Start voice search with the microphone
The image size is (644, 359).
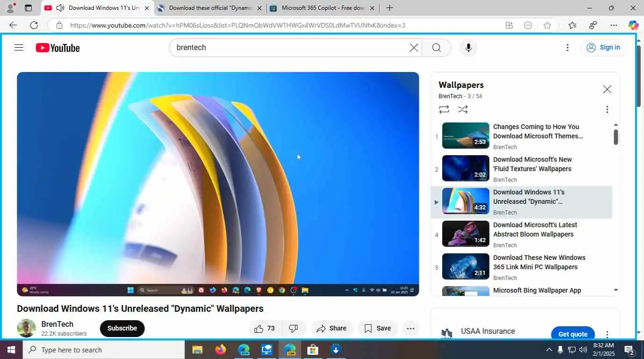pos(468,47)
